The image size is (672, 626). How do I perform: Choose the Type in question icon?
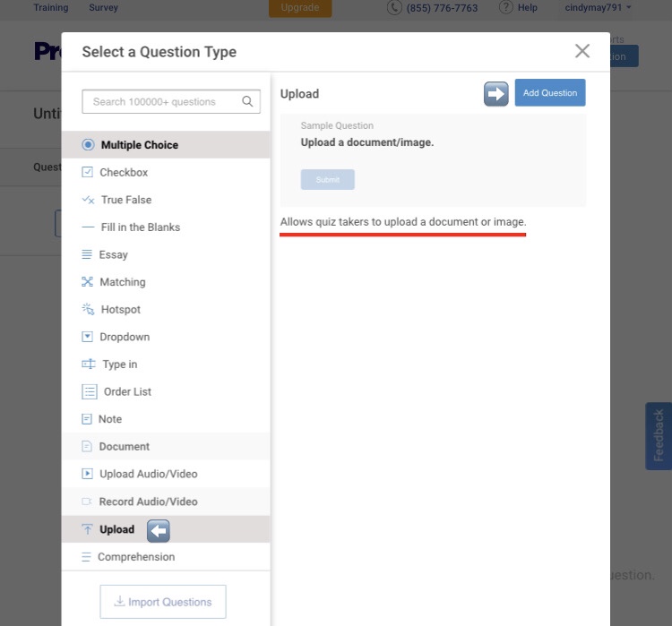tap(88, 364)
